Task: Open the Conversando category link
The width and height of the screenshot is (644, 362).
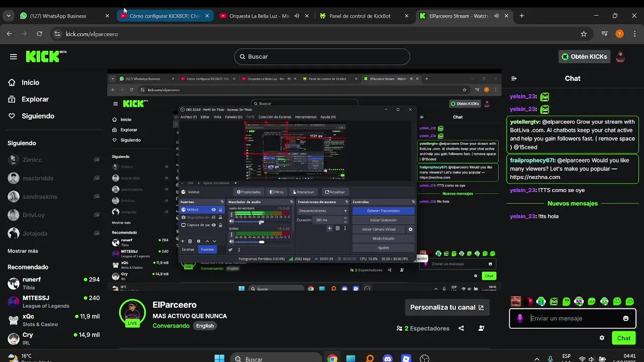Action: click(171, 326)
